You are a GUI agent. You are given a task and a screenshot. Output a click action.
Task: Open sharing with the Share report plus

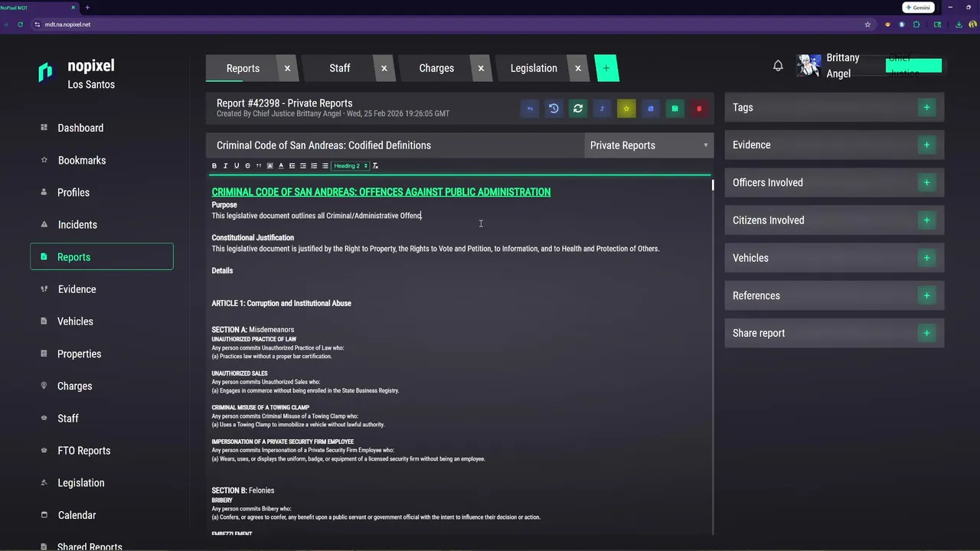click(926, 333)
